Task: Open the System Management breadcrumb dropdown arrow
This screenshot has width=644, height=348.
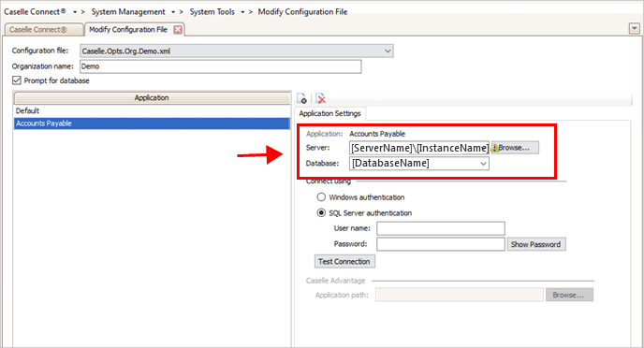Action: pos(173,12)
